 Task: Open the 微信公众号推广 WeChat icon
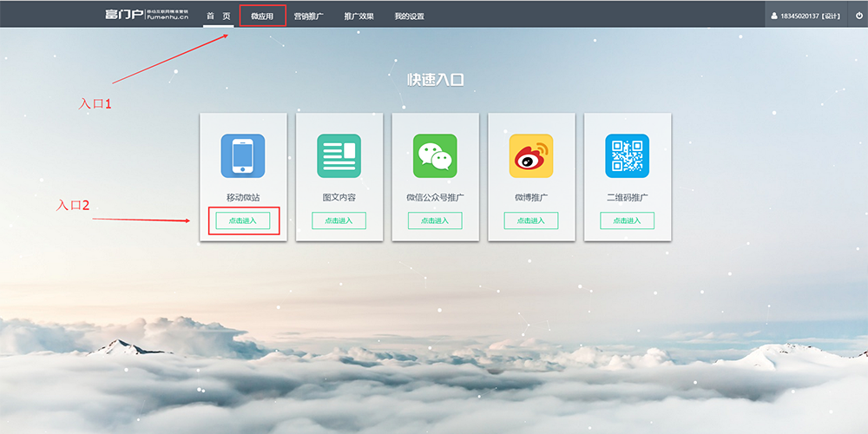click(x=435, y=155)
